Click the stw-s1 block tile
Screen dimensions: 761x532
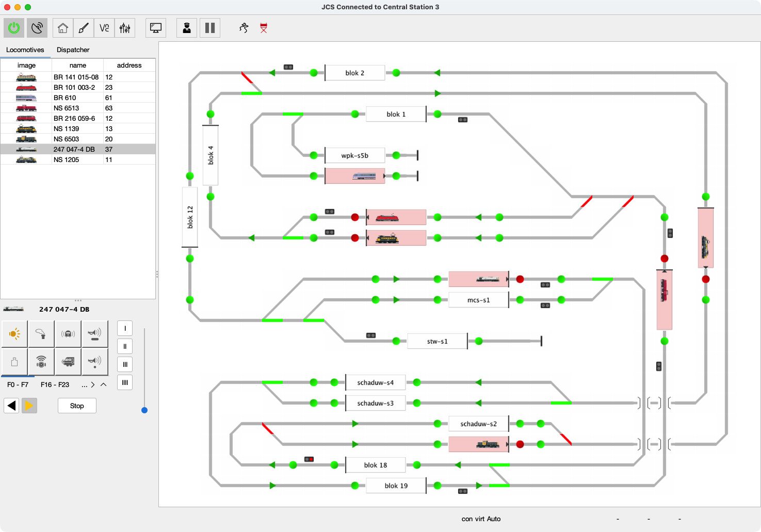click(x=438, y=341)
